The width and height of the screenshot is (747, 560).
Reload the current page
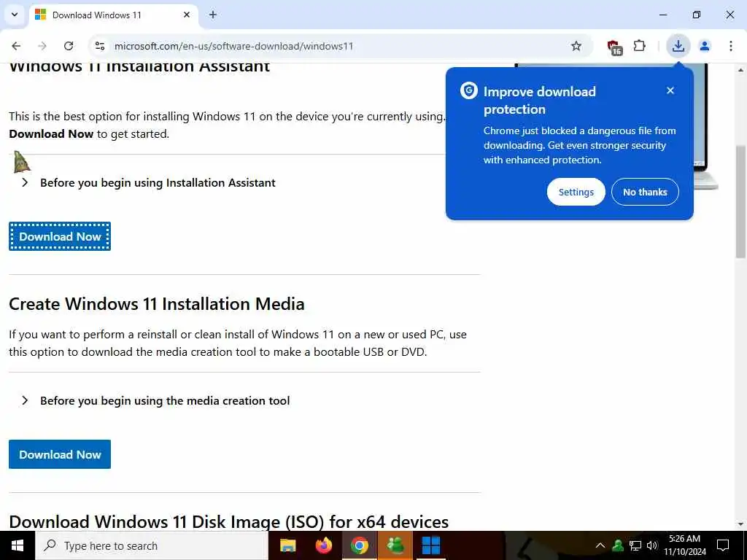point(69,46)
